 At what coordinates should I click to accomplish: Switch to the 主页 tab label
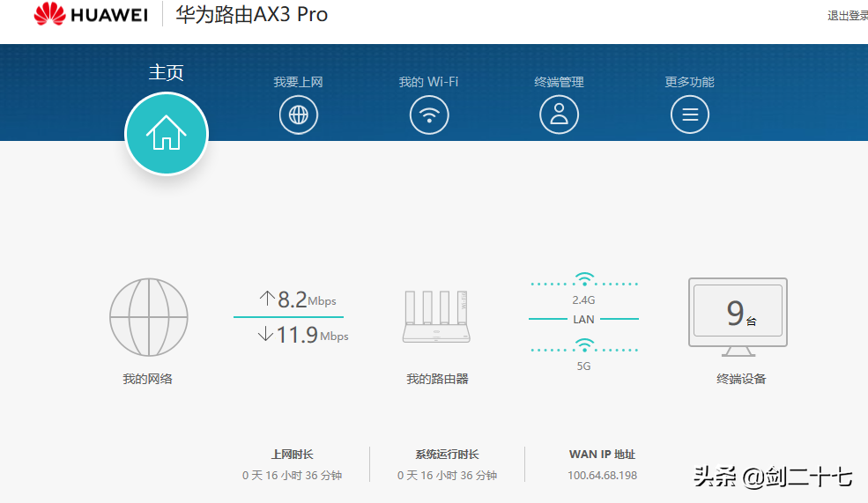pyautogui.click(x=166, y=72)
